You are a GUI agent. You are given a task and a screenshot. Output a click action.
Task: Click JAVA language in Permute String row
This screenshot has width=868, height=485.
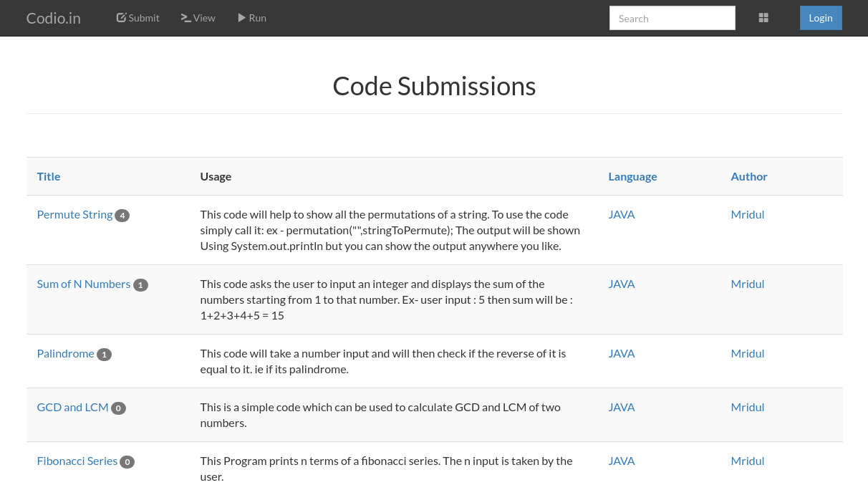click(x=622, y=214)
